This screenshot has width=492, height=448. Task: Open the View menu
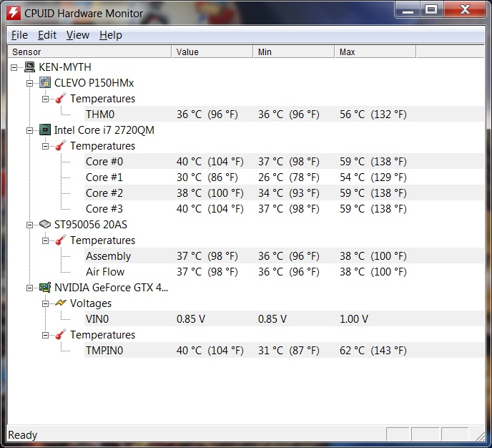pos(78,35)
